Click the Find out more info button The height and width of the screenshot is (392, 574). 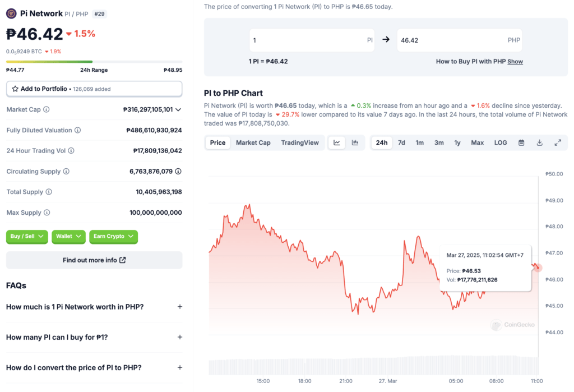(94, 260)
